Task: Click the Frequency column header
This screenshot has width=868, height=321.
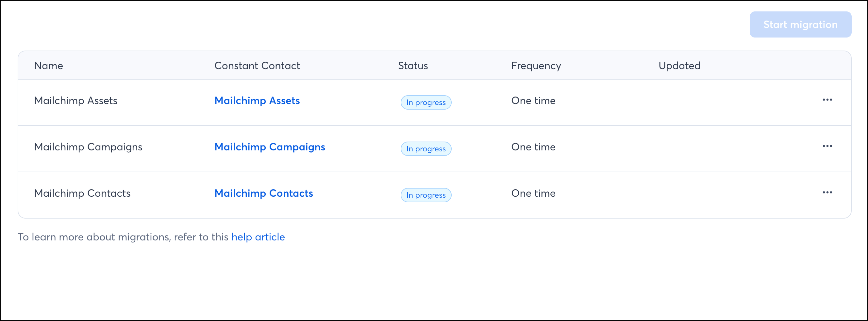Action: click(536, 66)
